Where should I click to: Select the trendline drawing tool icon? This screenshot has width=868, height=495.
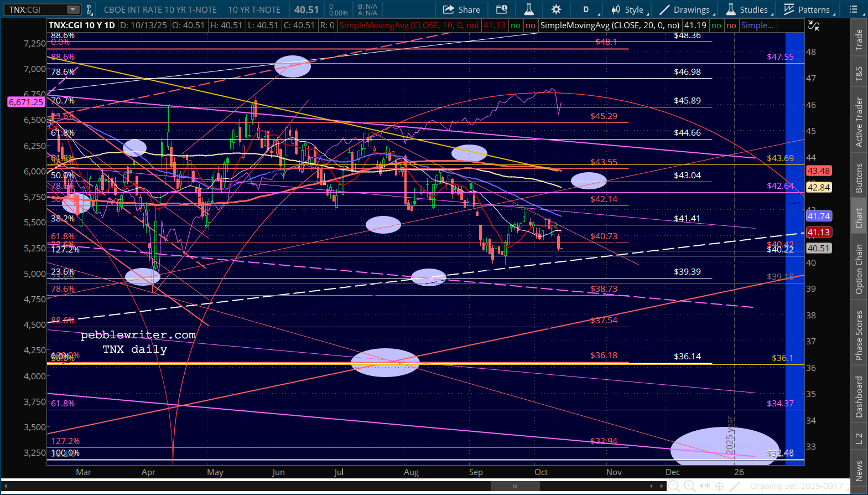[735, 486]
